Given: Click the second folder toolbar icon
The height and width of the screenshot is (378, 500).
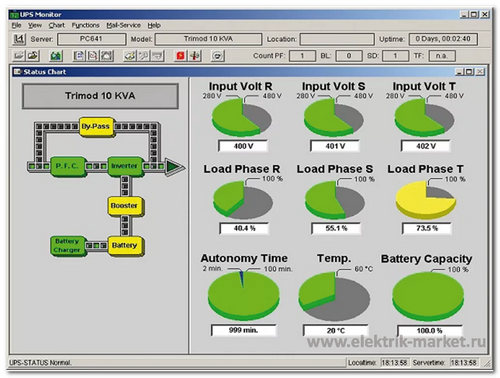Looking at the screenshot, I should pyautogui.click(x=33, y=56).
